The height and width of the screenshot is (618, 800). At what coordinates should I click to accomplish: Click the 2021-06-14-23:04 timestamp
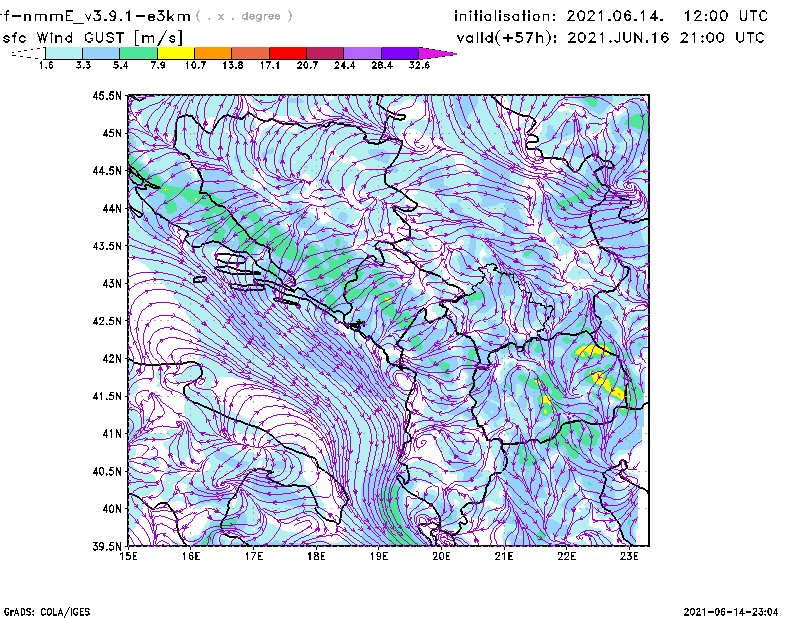pos(731,612)
